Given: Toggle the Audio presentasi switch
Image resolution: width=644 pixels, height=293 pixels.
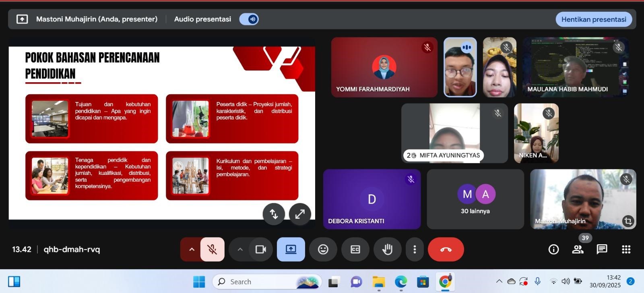Looking at the screenshot, I should [x=249, y=19].
